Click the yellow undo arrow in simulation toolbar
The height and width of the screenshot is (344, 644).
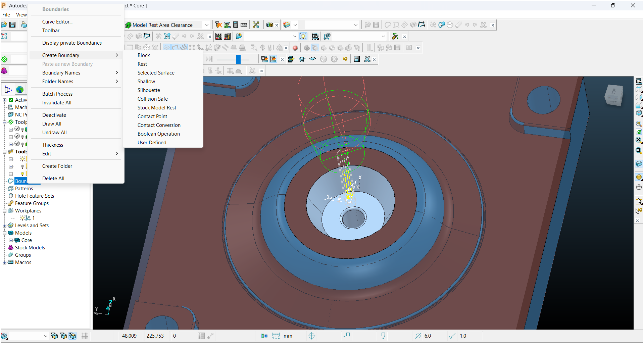345,59
